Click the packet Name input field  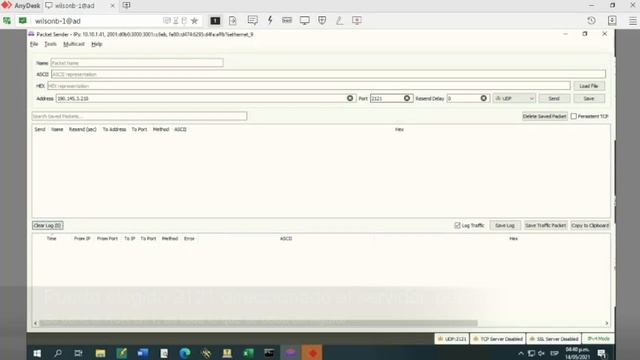point(137,63)
